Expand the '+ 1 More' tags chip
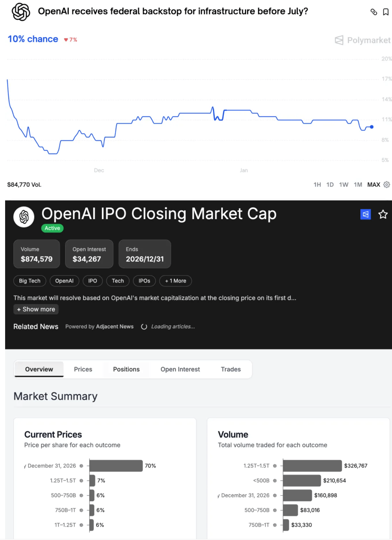392x540 pixels. [176, 281]
